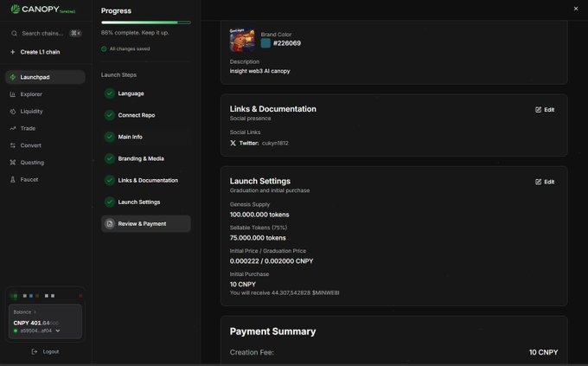Screen dimensions: 588x366
Task: Click the 75.000.000 tokens sellable value
Action: 258,238
